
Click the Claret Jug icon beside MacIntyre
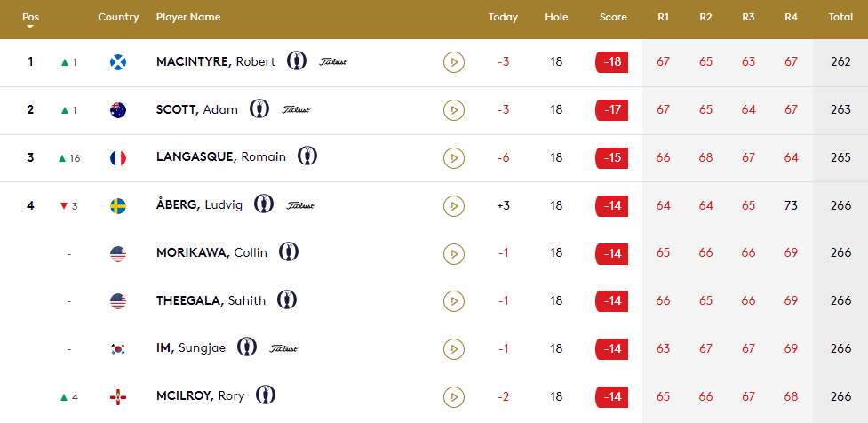tap(297, 60)
